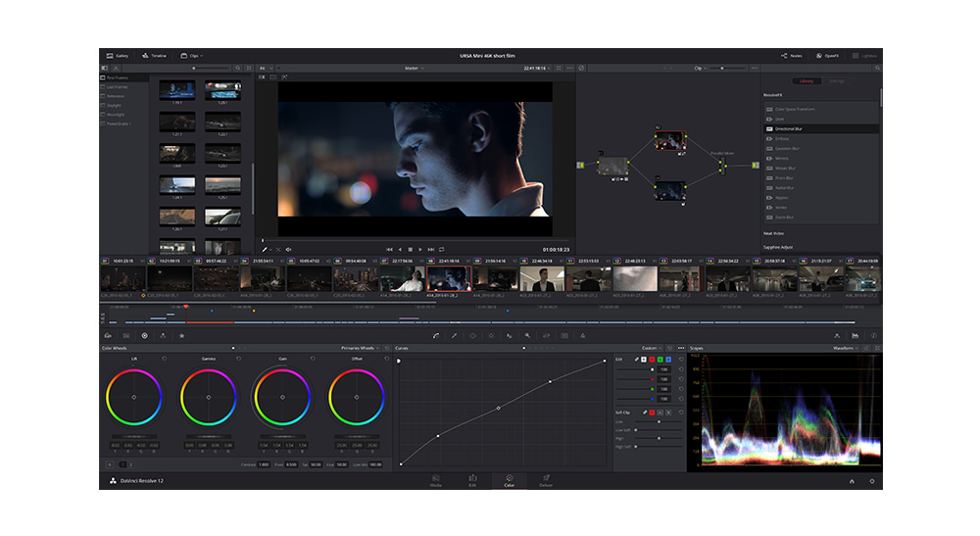
Task: Toggle the green channel curve button
Action: (x=659, y=360)
